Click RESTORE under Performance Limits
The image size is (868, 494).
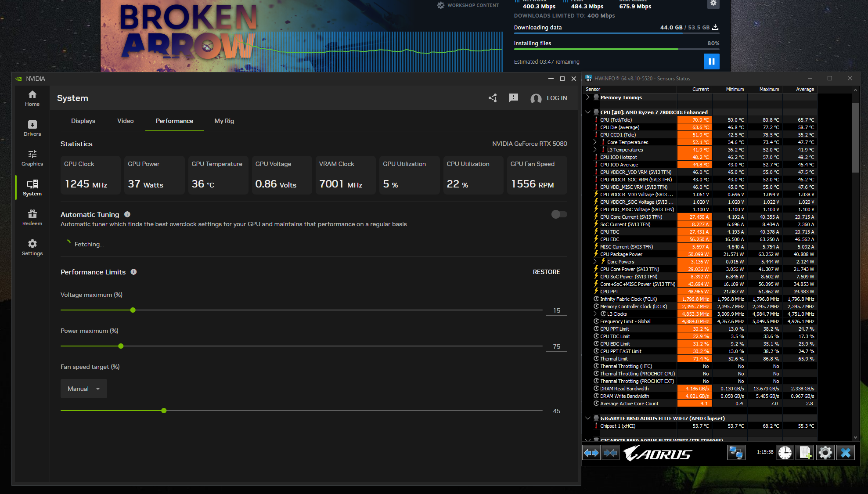click(x=546, y=272)
